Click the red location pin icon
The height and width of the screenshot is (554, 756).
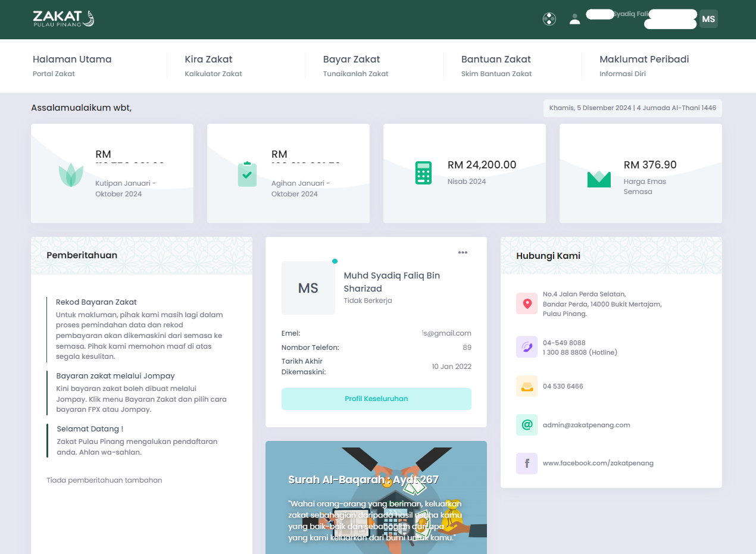click(527, 303)
